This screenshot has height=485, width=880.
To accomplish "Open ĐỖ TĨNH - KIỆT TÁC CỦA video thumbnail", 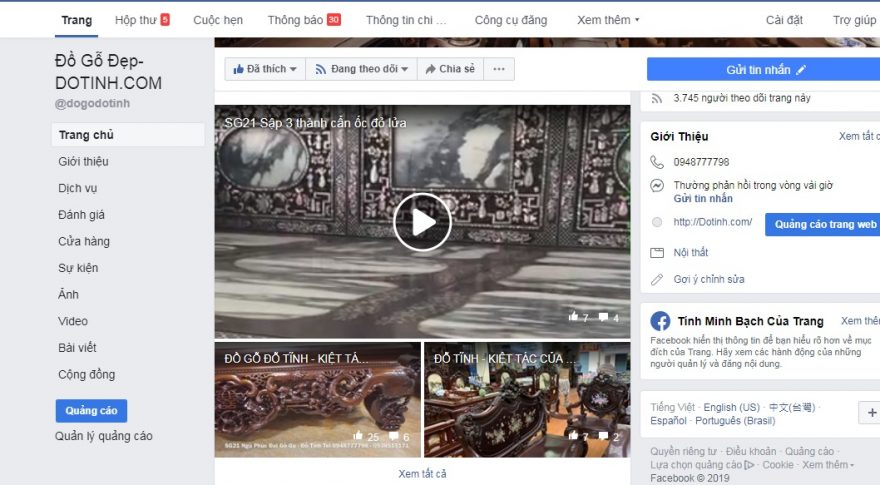I will (x=527, y=400).
